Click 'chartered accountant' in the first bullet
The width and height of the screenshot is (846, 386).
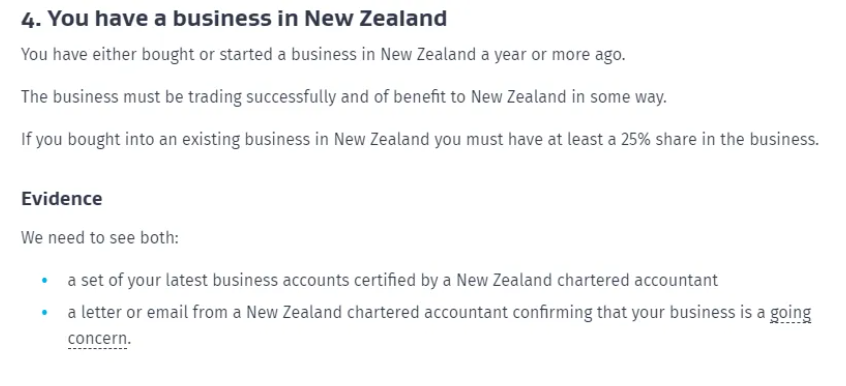(637, 280)
